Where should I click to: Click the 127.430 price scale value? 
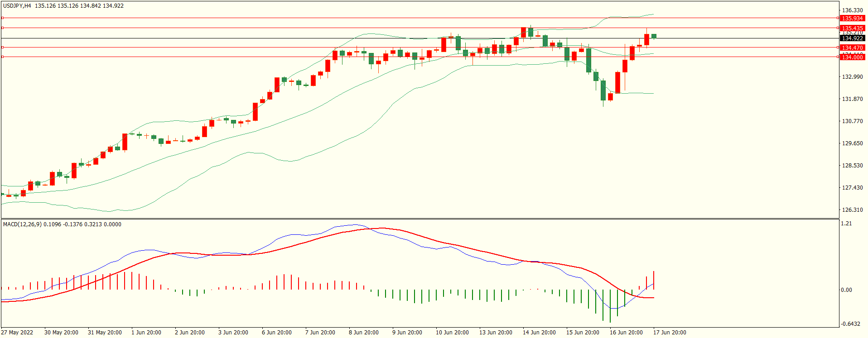point(852,188)
